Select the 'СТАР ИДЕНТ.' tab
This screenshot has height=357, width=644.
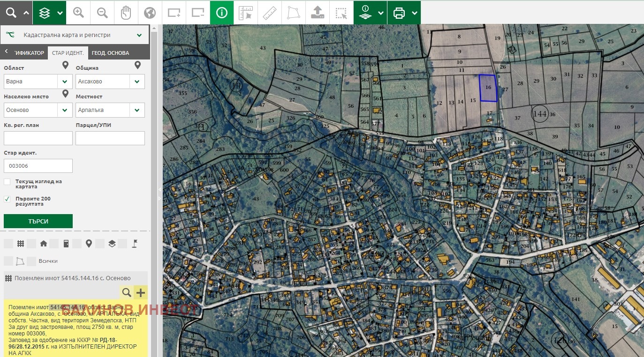(x=68, y=53)
